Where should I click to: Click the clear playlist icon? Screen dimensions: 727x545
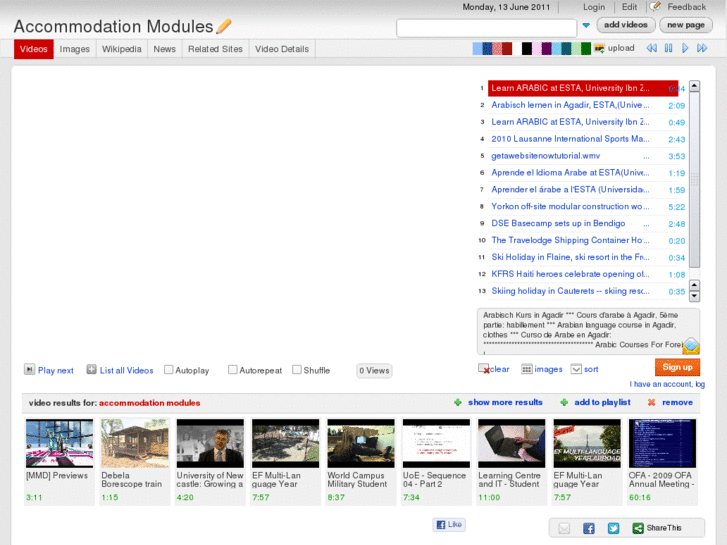pyautogui.click(x=484, y=369)
